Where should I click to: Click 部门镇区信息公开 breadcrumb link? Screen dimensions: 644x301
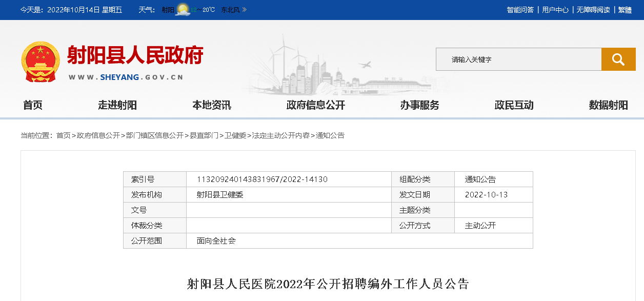click(x=154, y=135)
